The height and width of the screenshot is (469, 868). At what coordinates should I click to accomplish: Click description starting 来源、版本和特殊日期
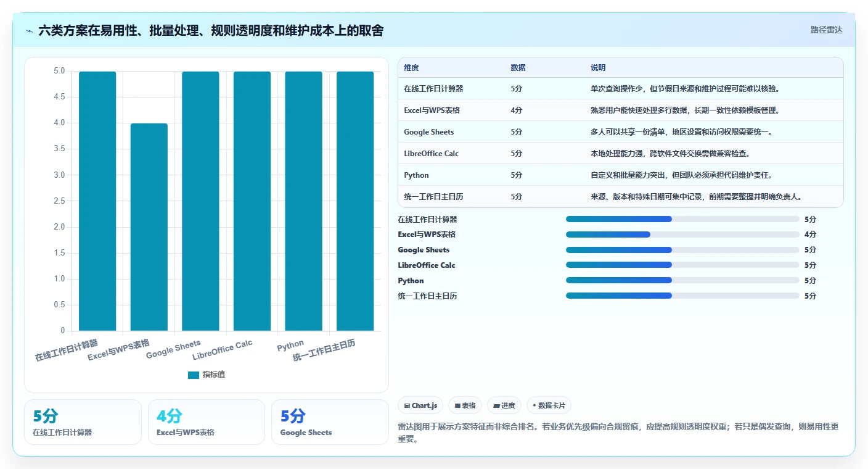(x=696, y=197)
